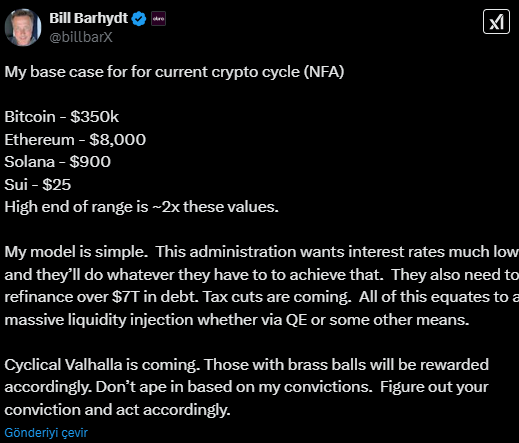This screenshot has height=443, width=519.
Task: Click the "Bitcoin - $350k" line
Action: 61,117
